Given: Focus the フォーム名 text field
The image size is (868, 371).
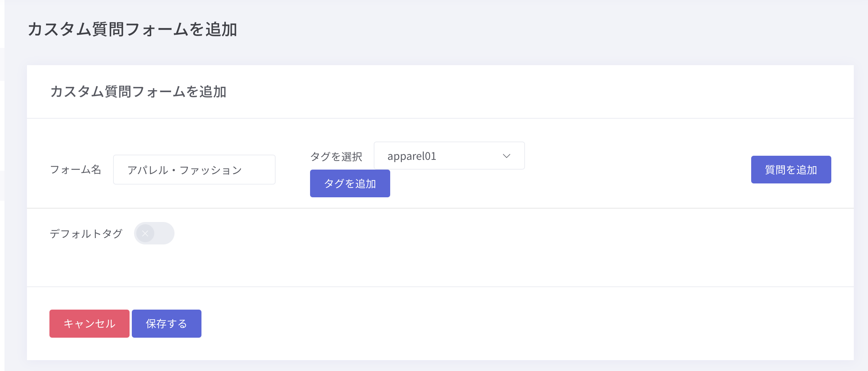Looking at the screenshot, I should coord(194,170).
